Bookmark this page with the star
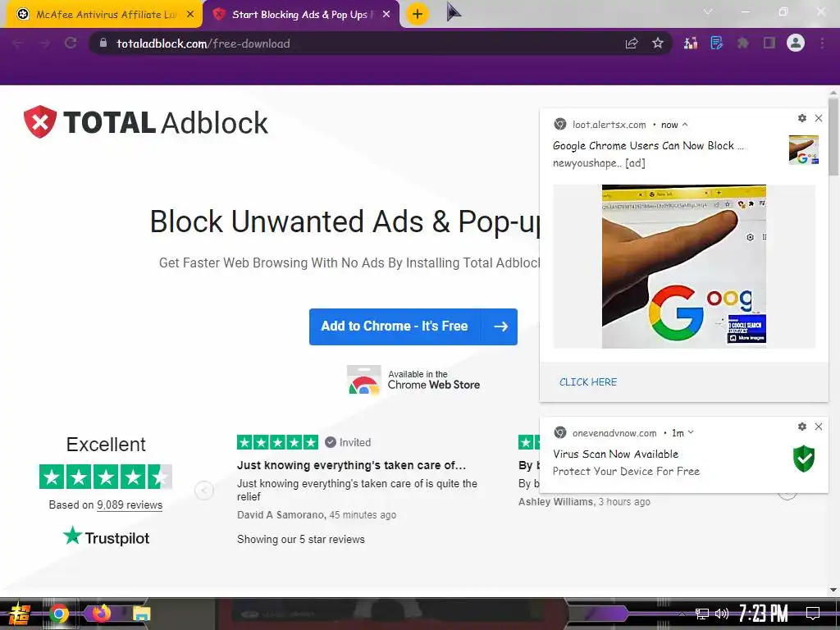840x630 pixels. pos(658,43)
